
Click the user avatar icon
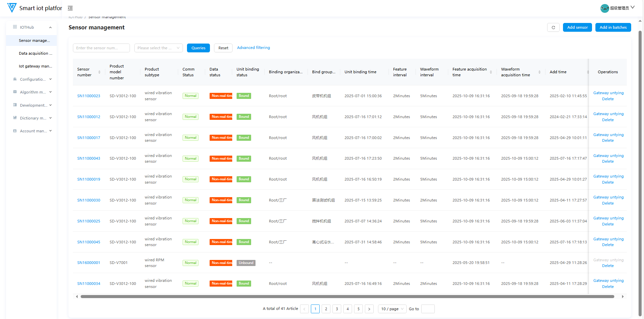click(x=604, y=8)
